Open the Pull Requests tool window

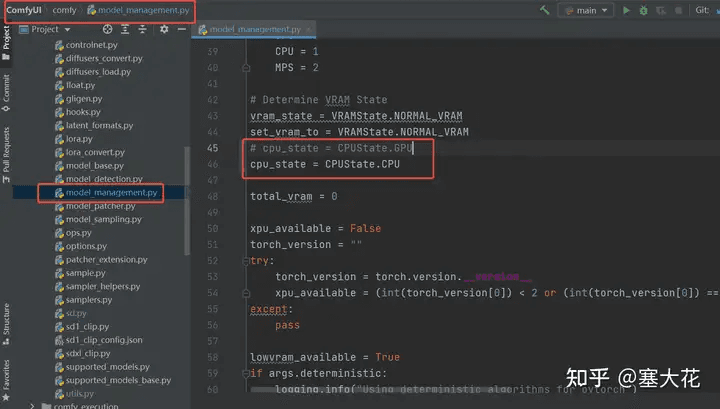click(6, 155)
